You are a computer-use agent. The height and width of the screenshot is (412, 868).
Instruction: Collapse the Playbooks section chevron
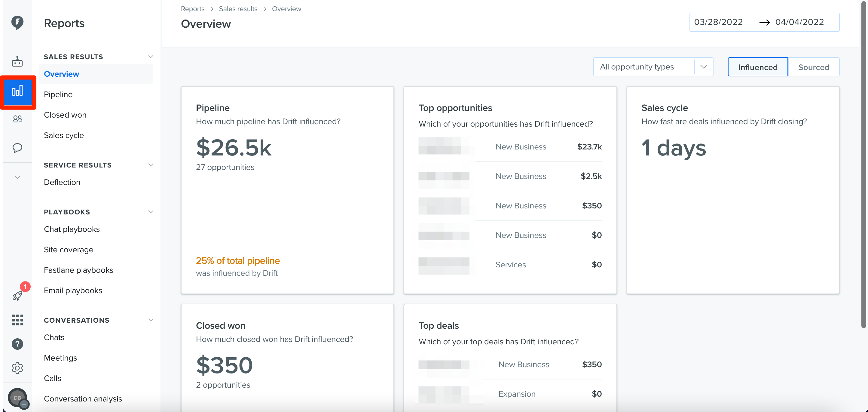[x=151, y=212]
